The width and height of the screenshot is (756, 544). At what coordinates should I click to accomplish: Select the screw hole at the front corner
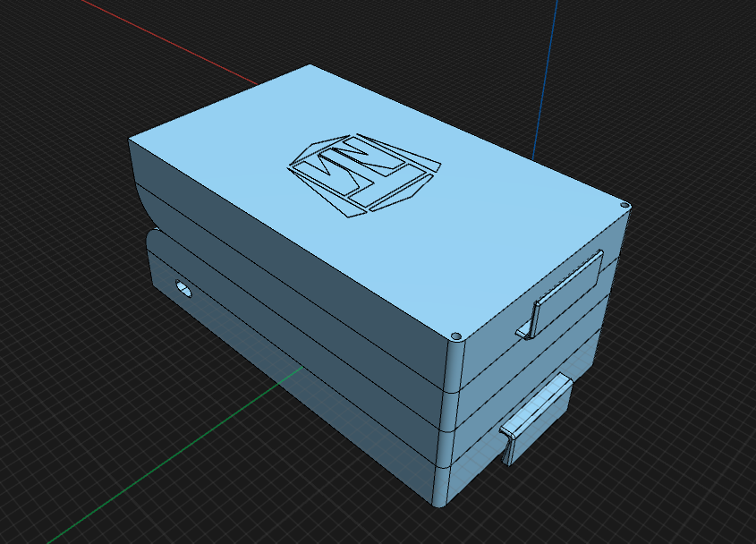click(456, 335)
